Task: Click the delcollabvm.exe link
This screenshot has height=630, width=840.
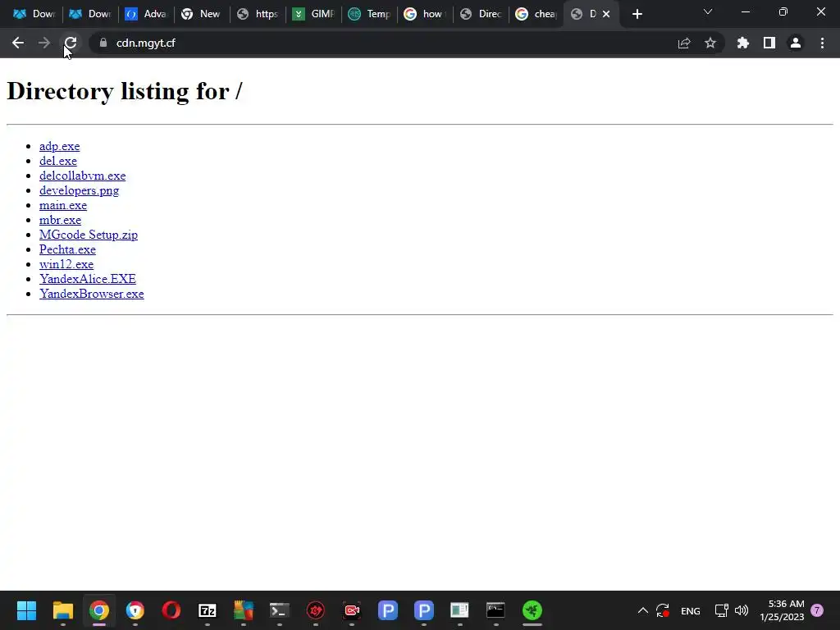Action: tap(83, 176)
